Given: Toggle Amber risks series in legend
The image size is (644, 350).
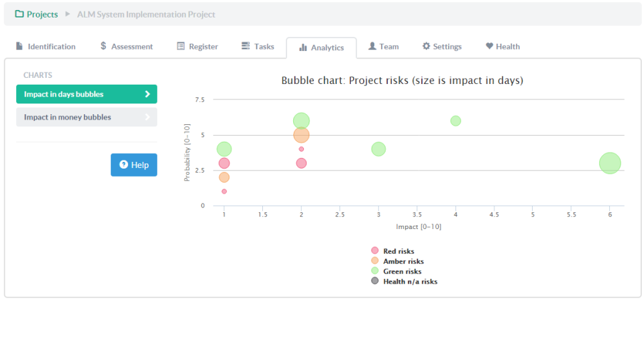Looking at the screenshot, I should tap(402, 261).
